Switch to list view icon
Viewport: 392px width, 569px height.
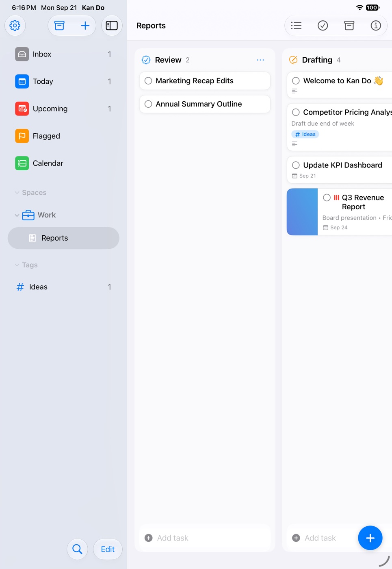click(296, 26)
